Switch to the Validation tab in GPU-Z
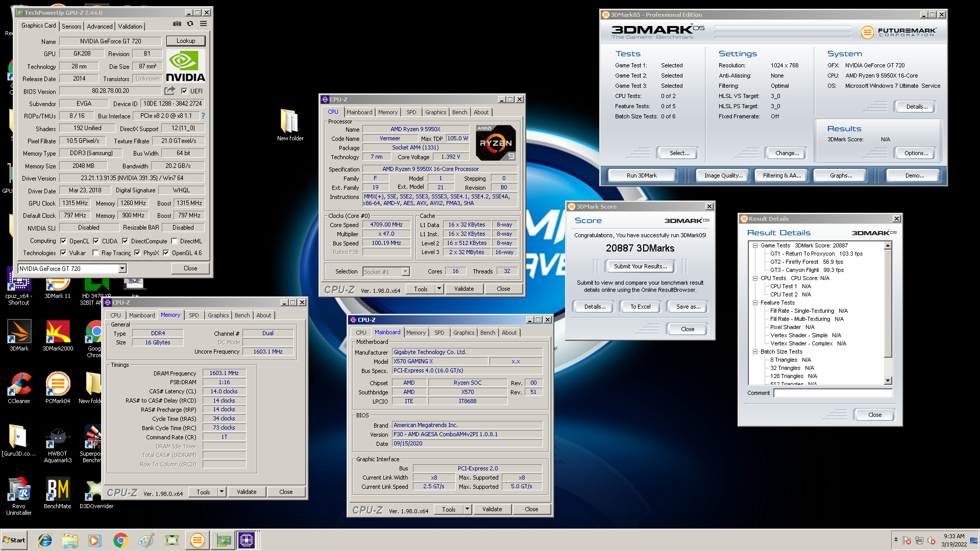The image size is (980, 551). tap(130, 27)
